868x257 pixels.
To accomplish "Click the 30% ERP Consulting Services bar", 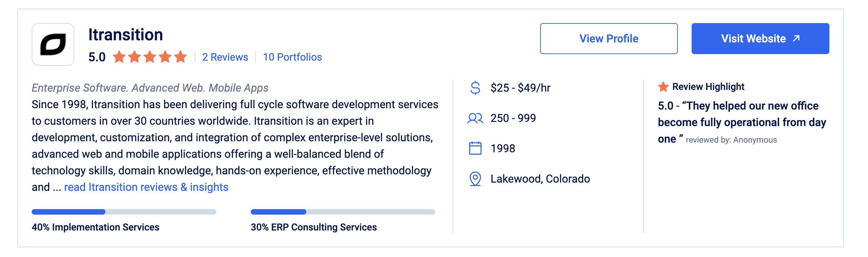I will [343, 212].
